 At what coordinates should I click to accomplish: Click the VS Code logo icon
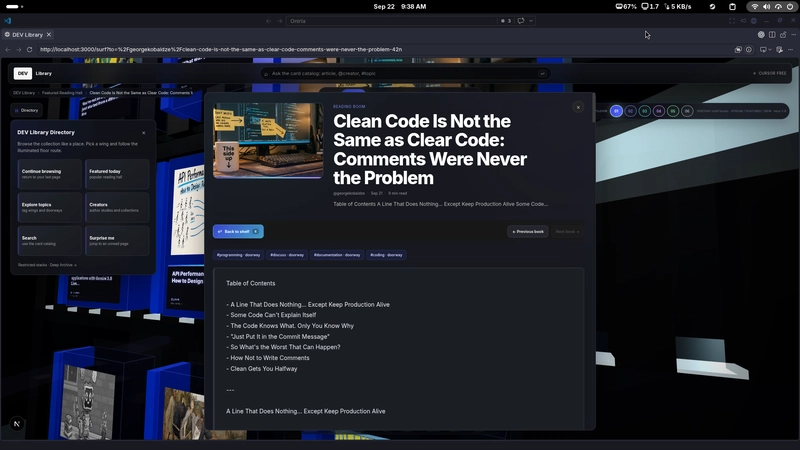coord(7,21)
